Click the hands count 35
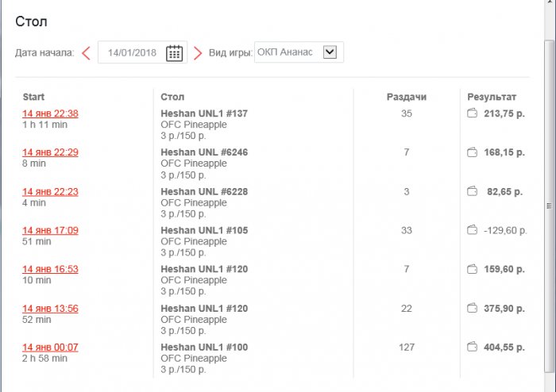The width and height of the screenshot is (556, 392). pyautogui.click(x=407, y=113)
